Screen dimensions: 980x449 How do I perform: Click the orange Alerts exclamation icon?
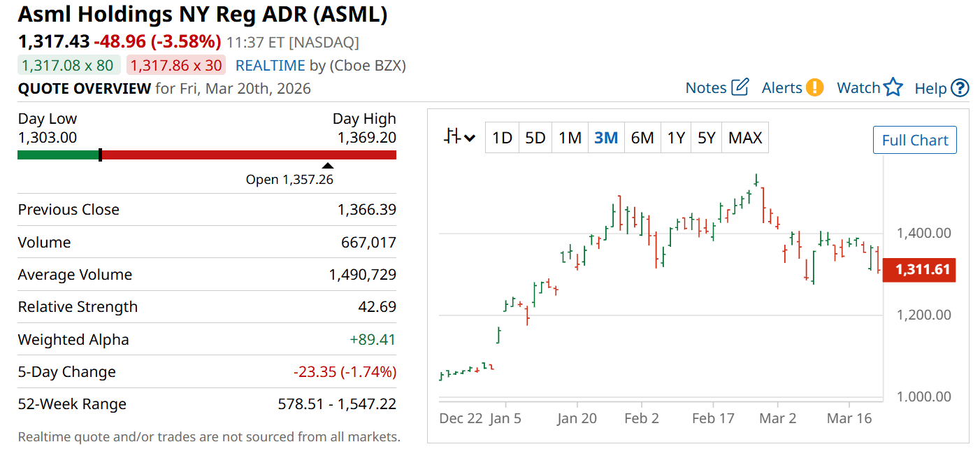tap(814, 87)
